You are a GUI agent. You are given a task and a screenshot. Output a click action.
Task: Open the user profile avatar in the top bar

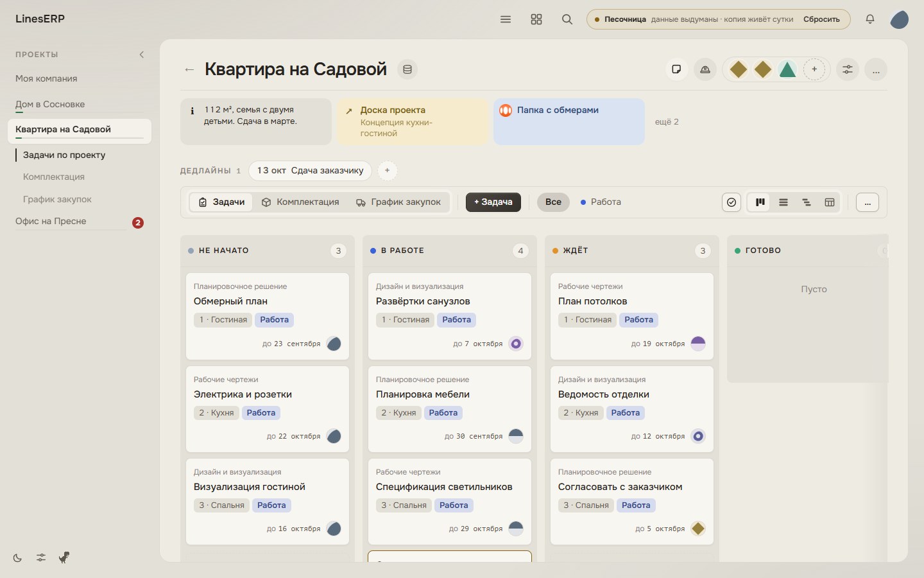click(900, 19)
